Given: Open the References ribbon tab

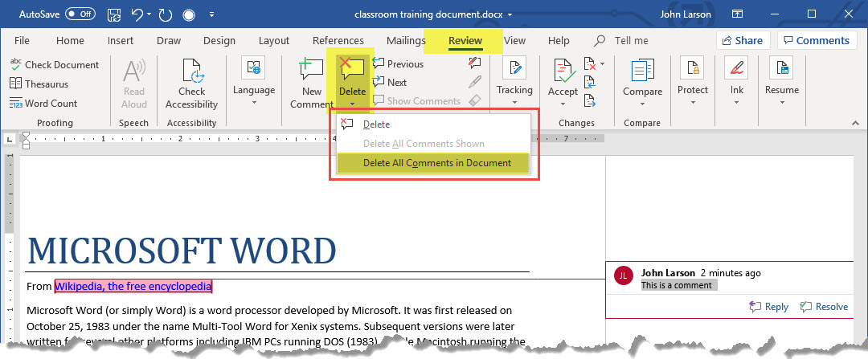Looking at the screenshot, I should (338, 40).
